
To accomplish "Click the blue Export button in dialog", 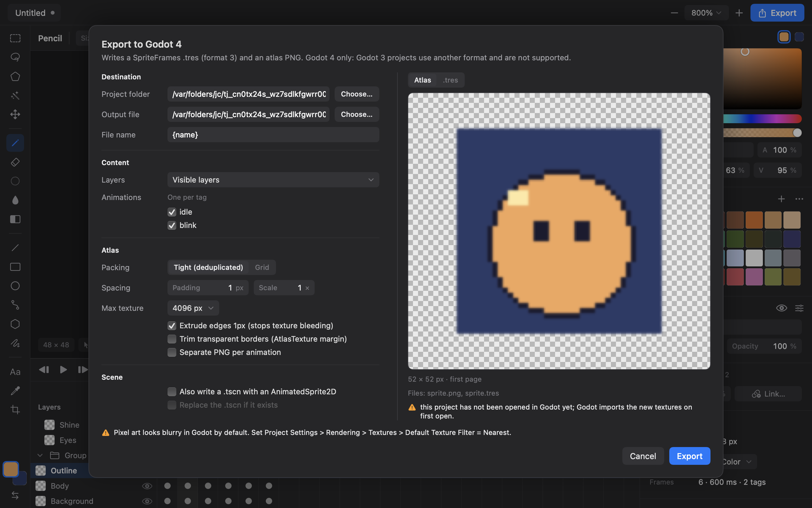I will [x=689, y=456].
